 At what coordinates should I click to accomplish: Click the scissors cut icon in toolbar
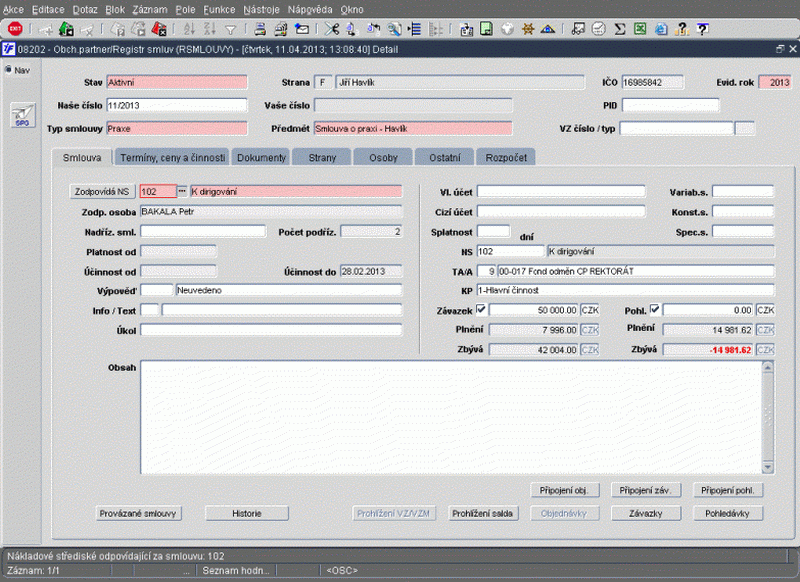pyautogui.click(x=333, y=29)
